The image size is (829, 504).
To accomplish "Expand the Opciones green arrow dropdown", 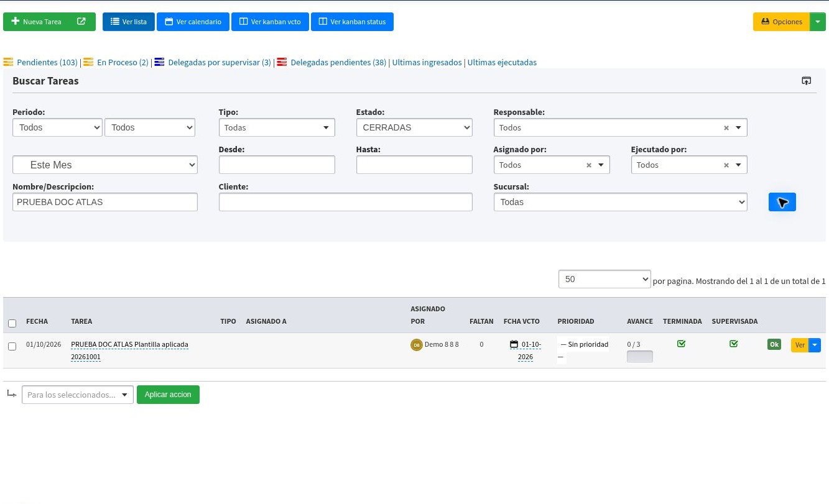I will click(818, 22).
